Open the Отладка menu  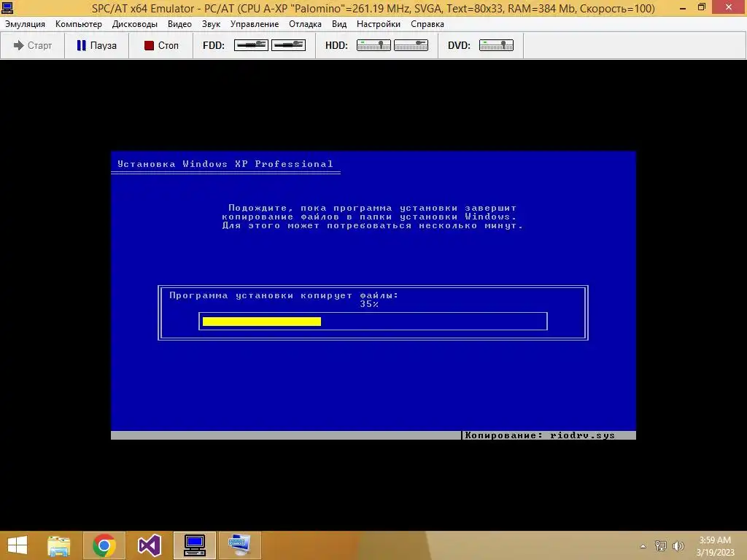305,24
